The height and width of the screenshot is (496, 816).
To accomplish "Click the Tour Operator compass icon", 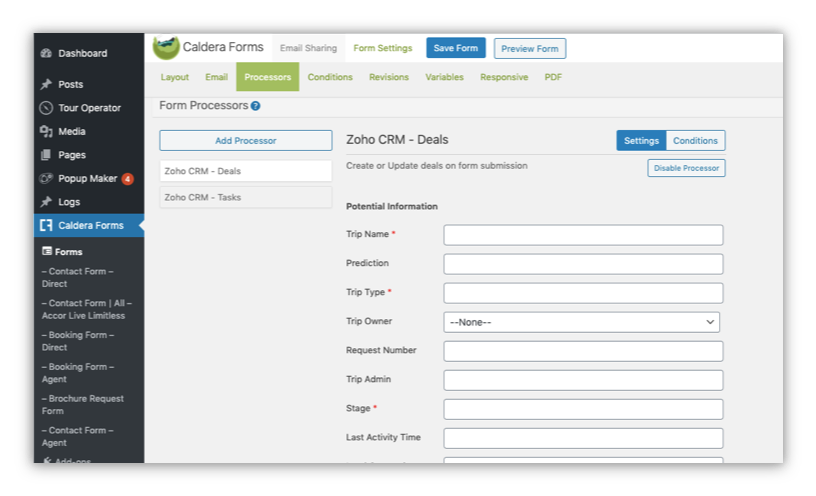I will click(46, 108).
